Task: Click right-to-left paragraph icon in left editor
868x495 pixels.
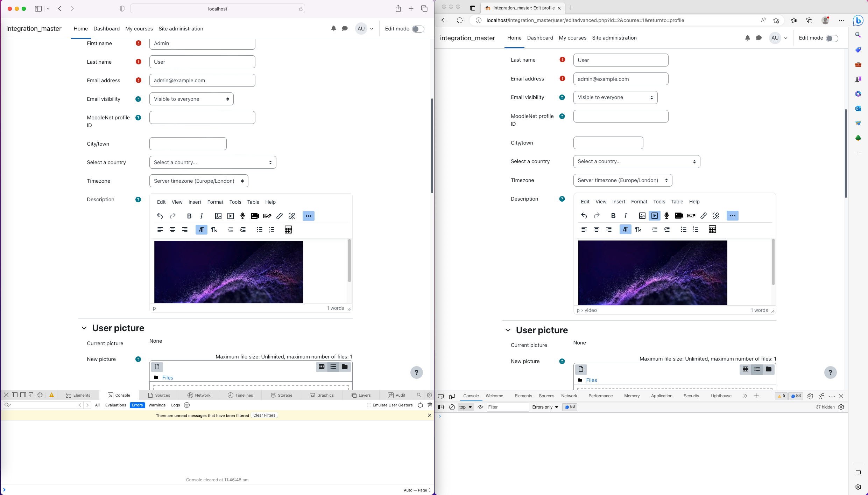Action: point(214,230)
